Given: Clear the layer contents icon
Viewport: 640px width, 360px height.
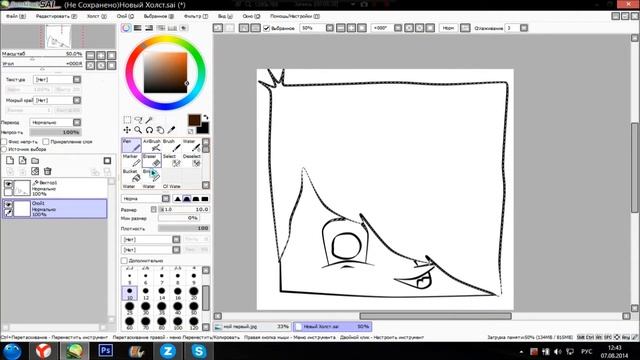Looking at the screenshot, I should click(x=35, y=171).
